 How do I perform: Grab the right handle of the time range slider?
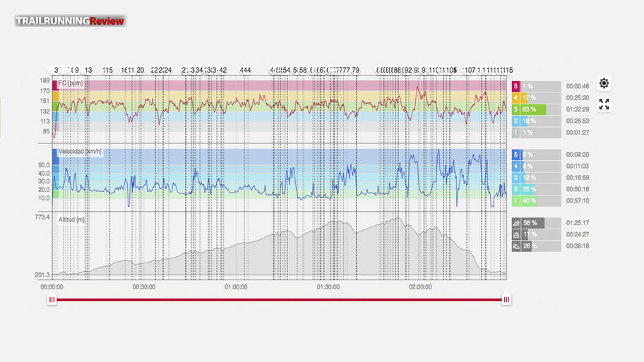506,300
